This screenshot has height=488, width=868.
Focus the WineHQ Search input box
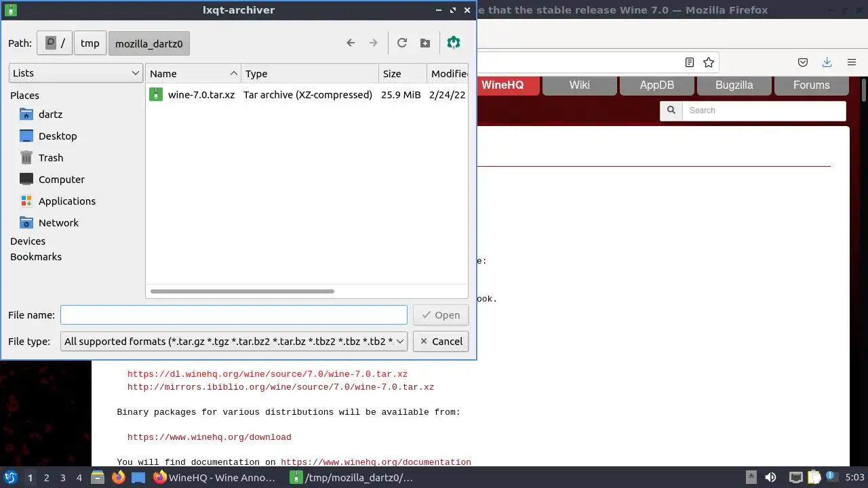764,110
